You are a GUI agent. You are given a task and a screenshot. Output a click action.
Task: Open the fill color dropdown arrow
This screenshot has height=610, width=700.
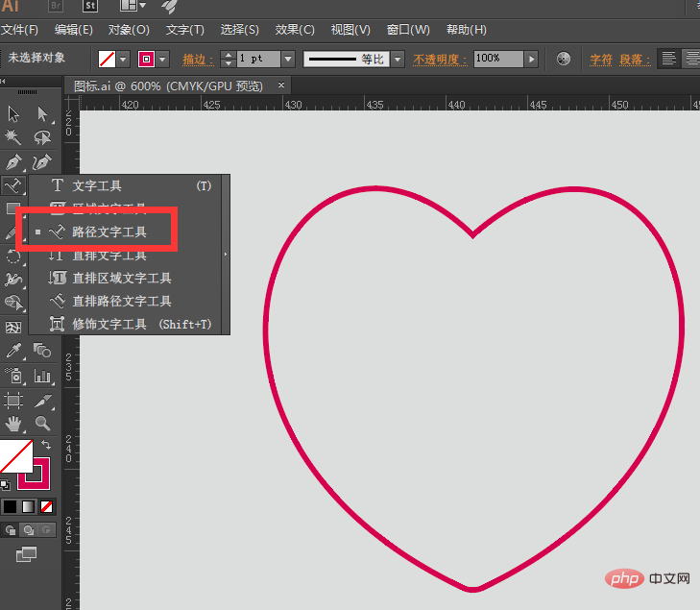click(123, 59)
